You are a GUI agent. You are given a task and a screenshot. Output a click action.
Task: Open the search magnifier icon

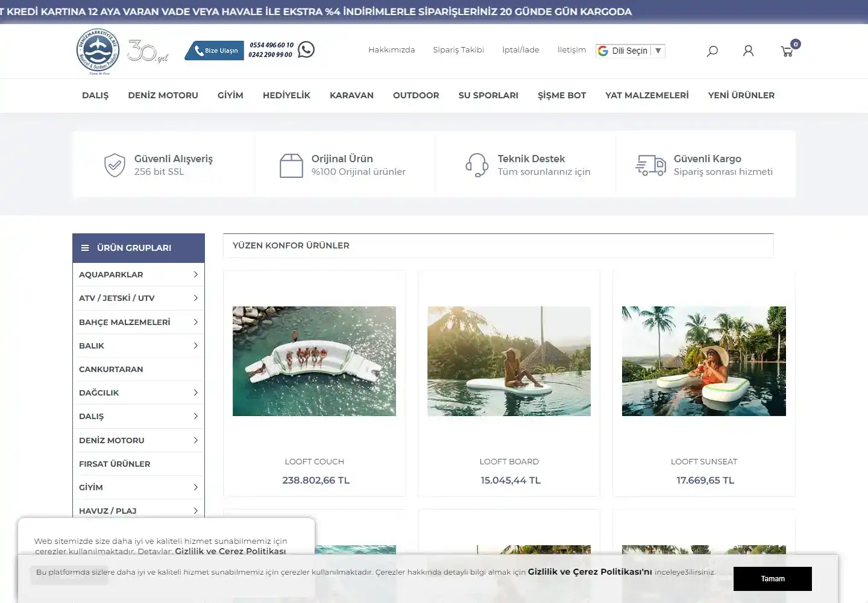point(712,51)
